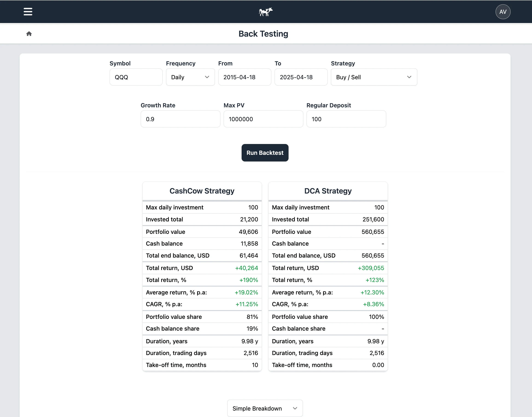
Task: Open the hamburger menu
Action: [x=28, y=12]
